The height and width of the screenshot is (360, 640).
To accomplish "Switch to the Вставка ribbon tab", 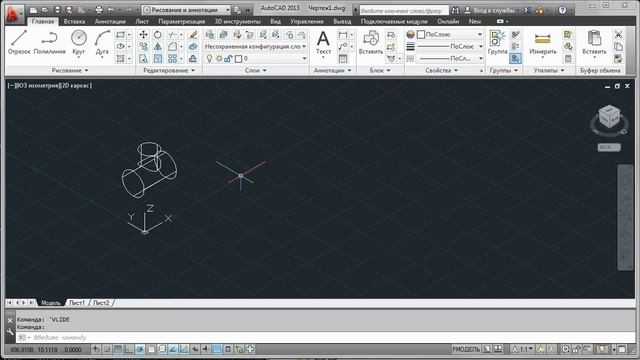I will pyautogui.click(x=74, y=21).
